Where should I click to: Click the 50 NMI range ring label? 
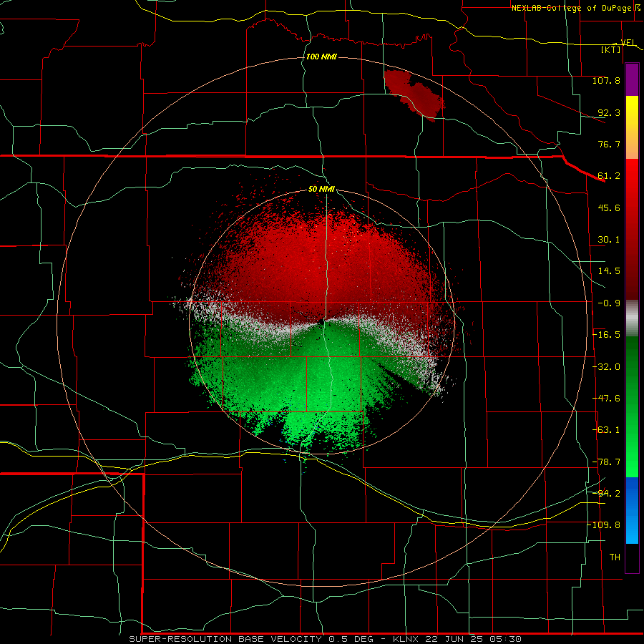point(321,190)
